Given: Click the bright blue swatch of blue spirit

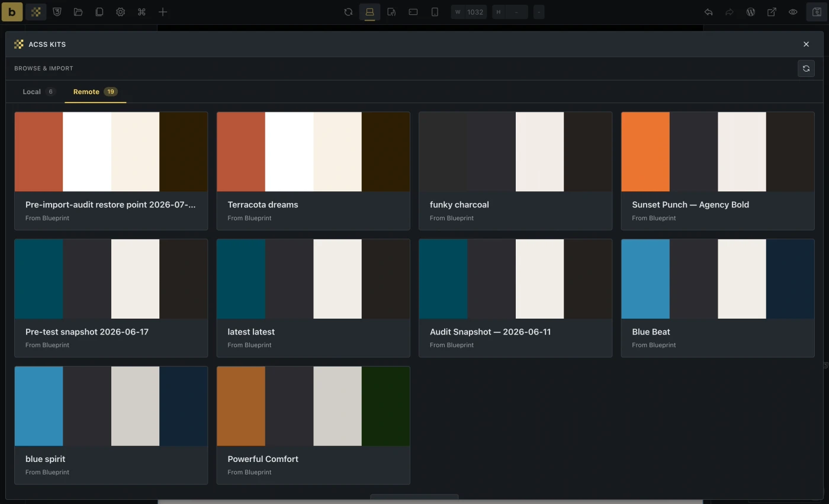Looking at the screenshot, I should (39, 406).
